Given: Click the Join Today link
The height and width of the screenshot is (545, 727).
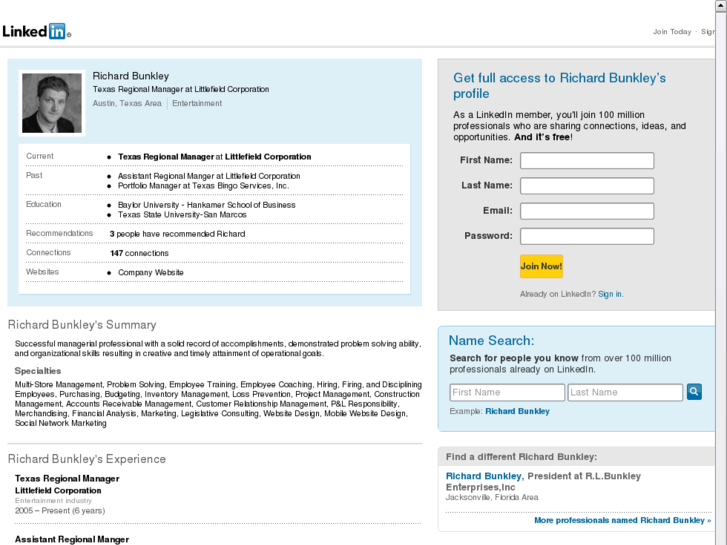Looking at the screenshot, I should click(672, 32).
